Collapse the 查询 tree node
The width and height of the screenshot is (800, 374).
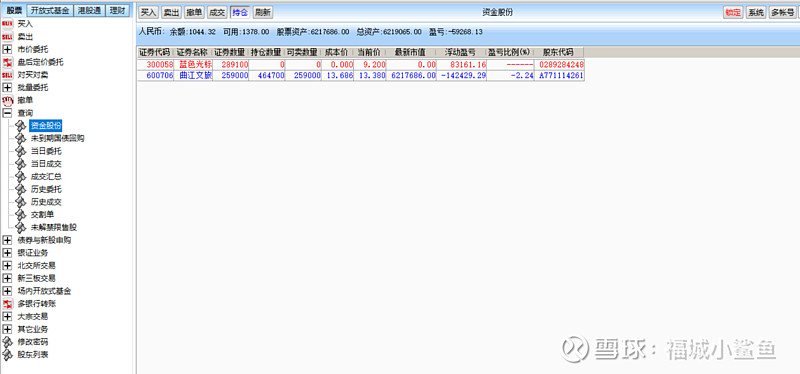pos(8,113)
